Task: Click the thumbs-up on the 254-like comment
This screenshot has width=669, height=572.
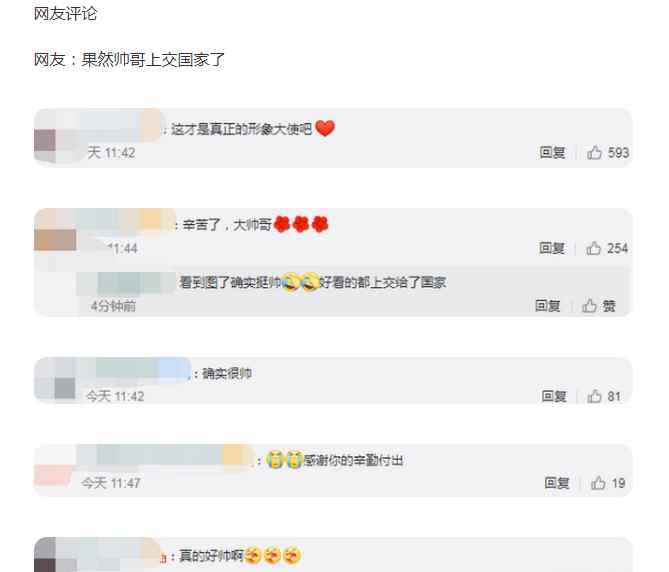Action: [x=593, y=248]
